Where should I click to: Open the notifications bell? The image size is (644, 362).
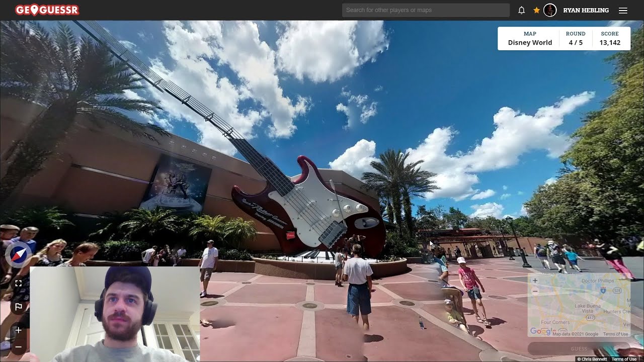click(x=522, y=10)
